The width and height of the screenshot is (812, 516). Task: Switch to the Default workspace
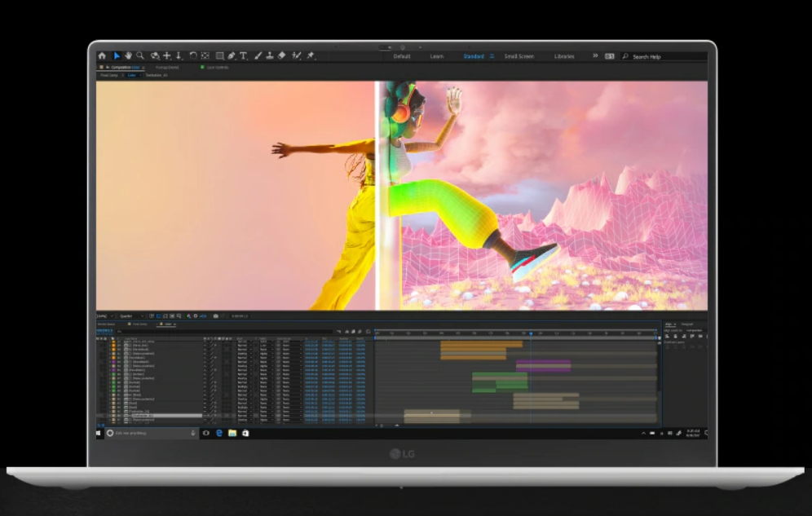coord(402,56)
